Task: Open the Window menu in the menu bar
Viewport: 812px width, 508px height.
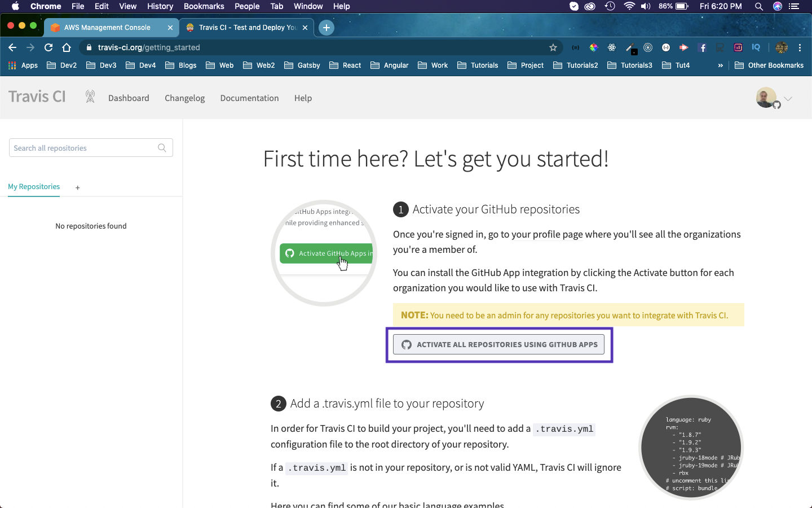Action: [x=308, y=6]
